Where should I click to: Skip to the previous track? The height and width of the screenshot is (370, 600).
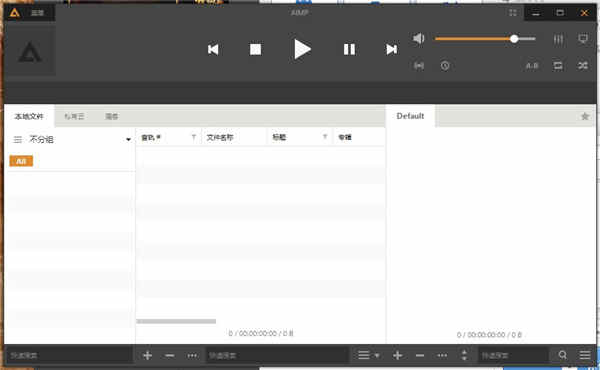pyautogui.click(x=213, y=49)
